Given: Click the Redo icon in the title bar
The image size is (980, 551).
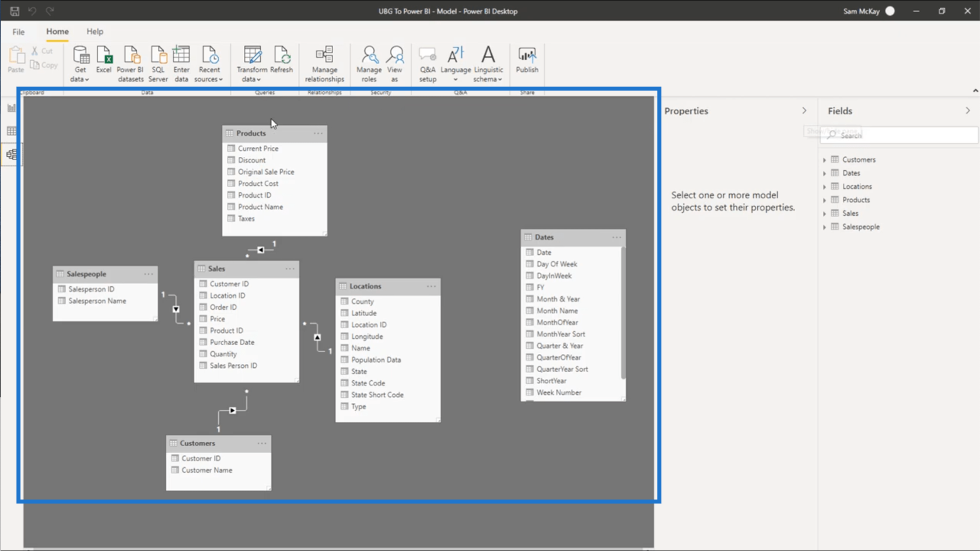Looking at the screenshot, I should click(50, 11).
